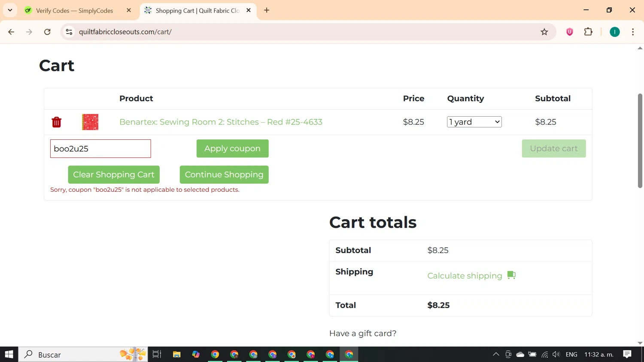This screenshot has width=644, height=362.
Task: Click Apply coupon button
Action: tap(232, 148)
